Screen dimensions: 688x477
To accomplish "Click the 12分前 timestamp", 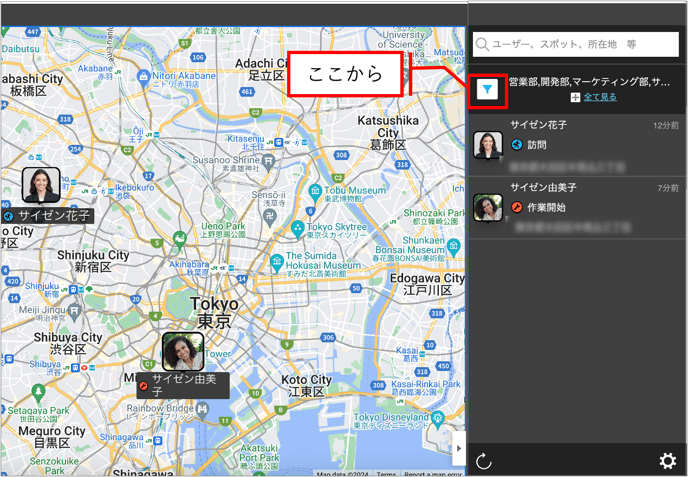I will pos(666,126).
